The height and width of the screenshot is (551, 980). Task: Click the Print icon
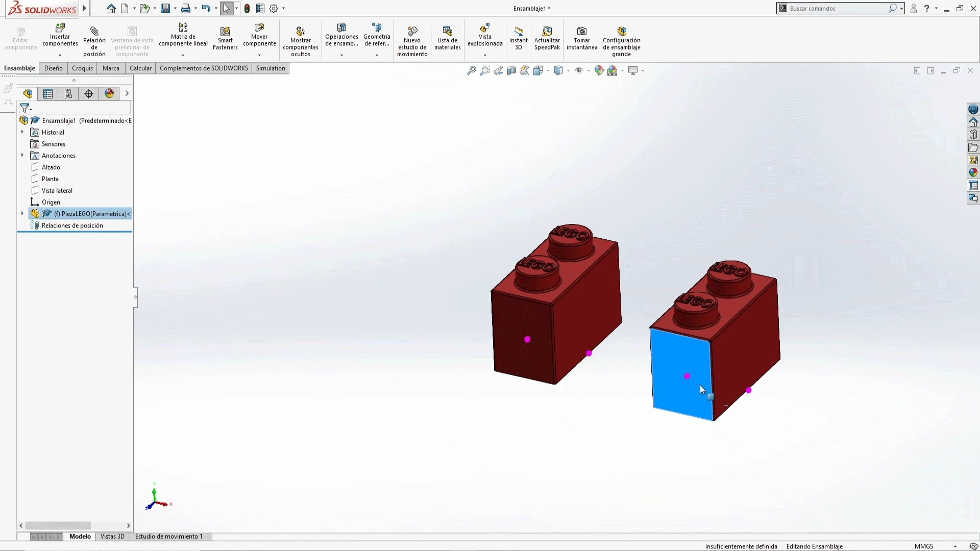pos(186,8)
